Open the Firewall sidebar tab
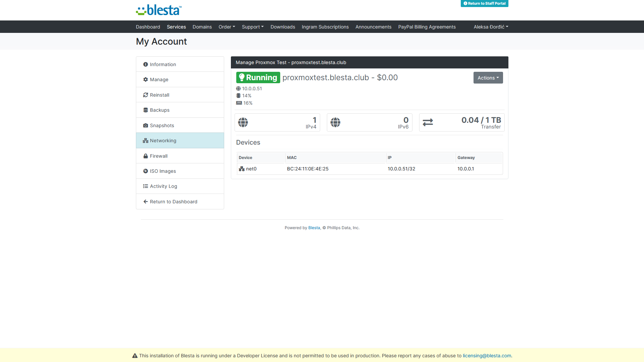 click(x=180, y=156)
